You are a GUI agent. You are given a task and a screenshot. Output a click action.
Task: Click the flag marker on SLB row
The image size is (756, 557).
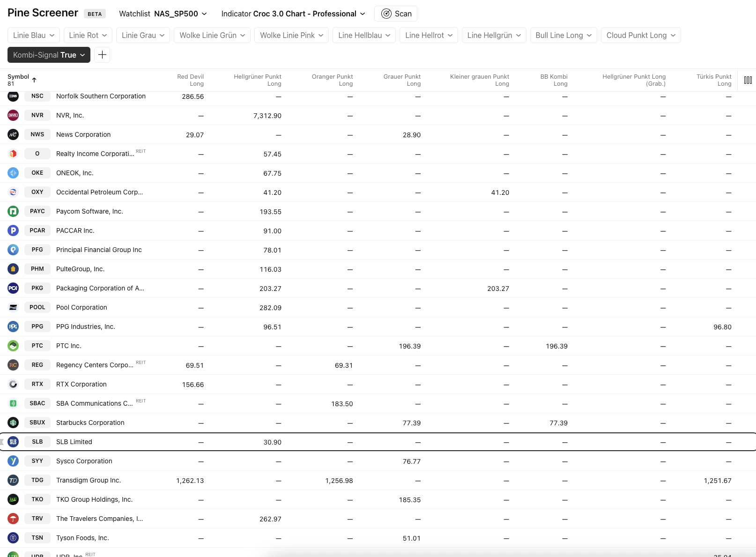[2, 442]
